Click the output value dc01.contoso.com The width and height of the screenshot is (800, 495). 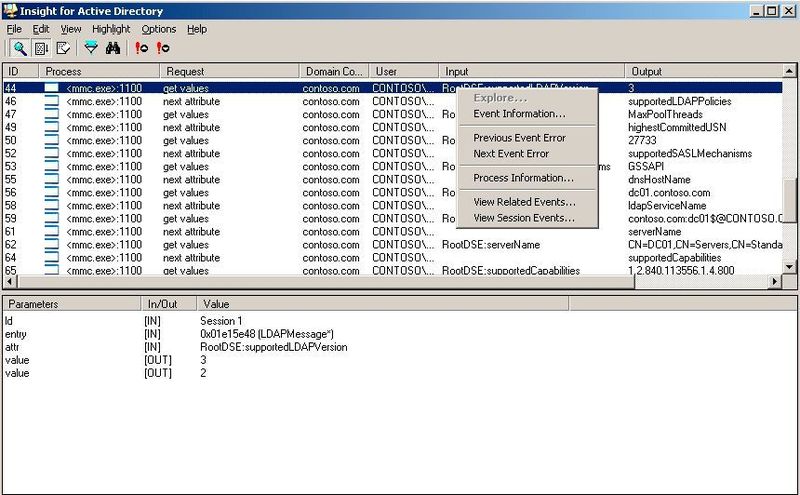click(669, 193)
